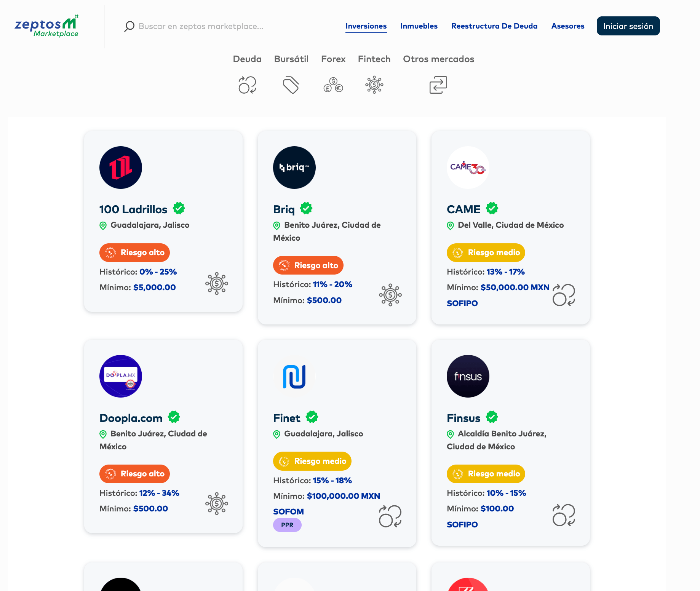This screenshot has height=591, width=700.
Task: Select the Bursátil tag icon
Action: (291, 85)
